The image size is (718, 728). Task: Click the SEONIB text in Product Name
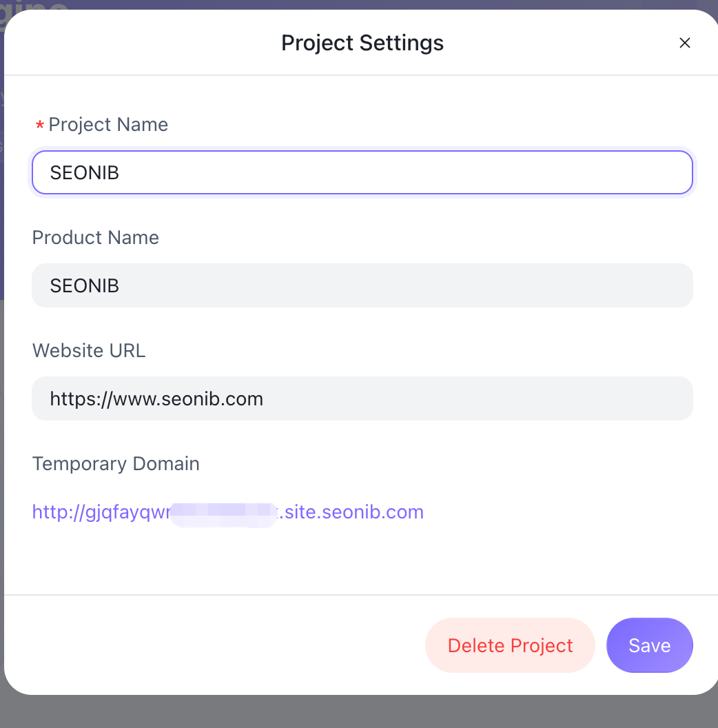(x=85, y=285)
